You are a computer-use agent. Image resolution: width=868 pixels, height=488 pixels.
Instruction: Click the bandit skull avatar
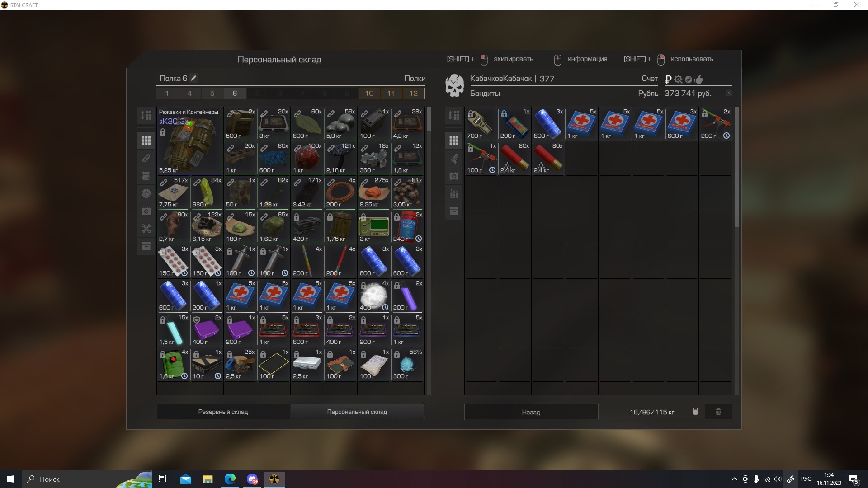[454, 85]
